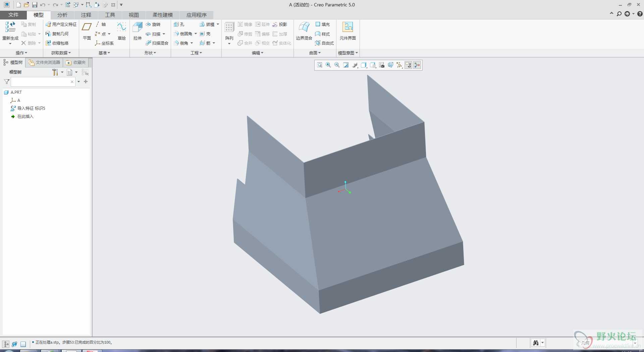Expand the Get Data (获取数据) group
This screenshot has width=644, height=352.
pyautogui.click(x=61, y=53)
